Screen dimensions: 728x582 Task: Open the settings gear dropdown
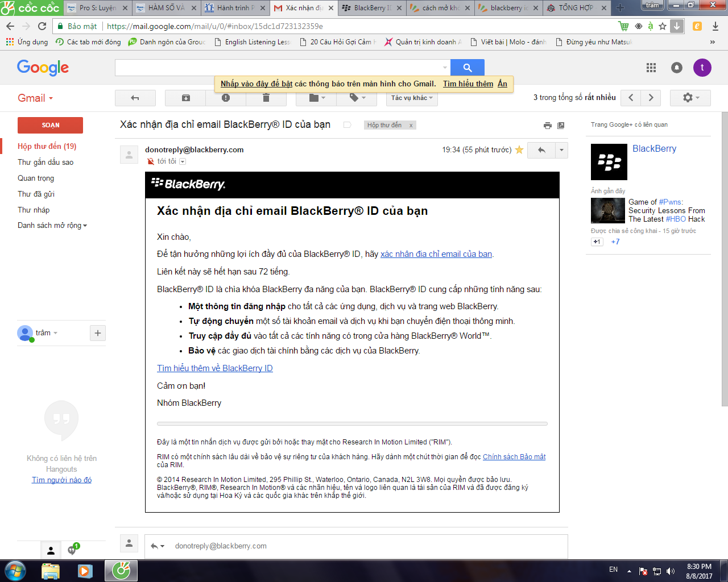tap(690, 98)
